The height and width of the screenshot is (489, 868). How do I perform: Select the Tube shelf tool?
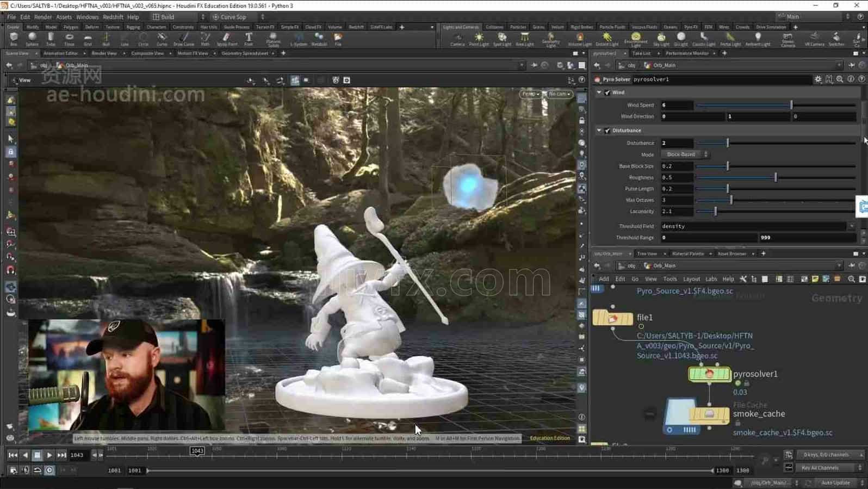pos(51,39)
